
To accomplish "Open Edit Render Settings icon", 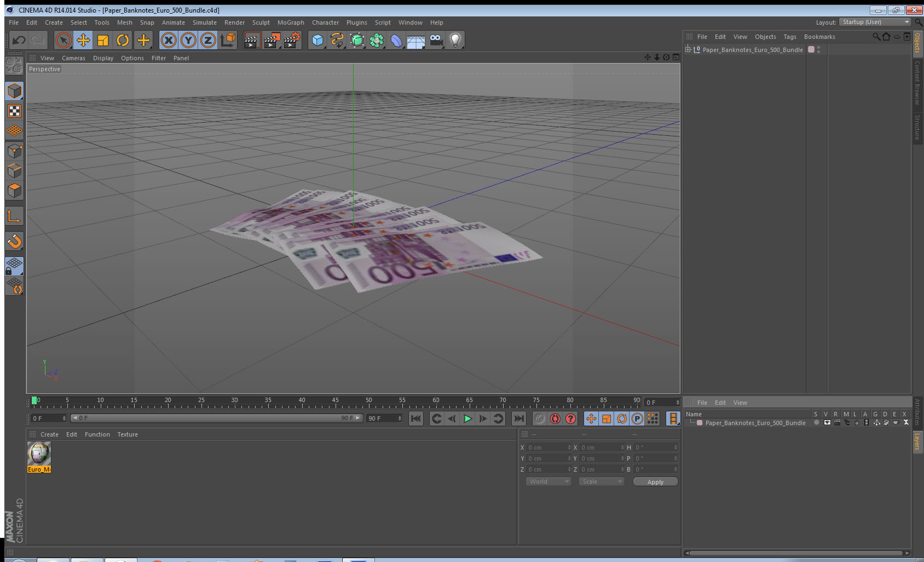I will tap(292, 40).
